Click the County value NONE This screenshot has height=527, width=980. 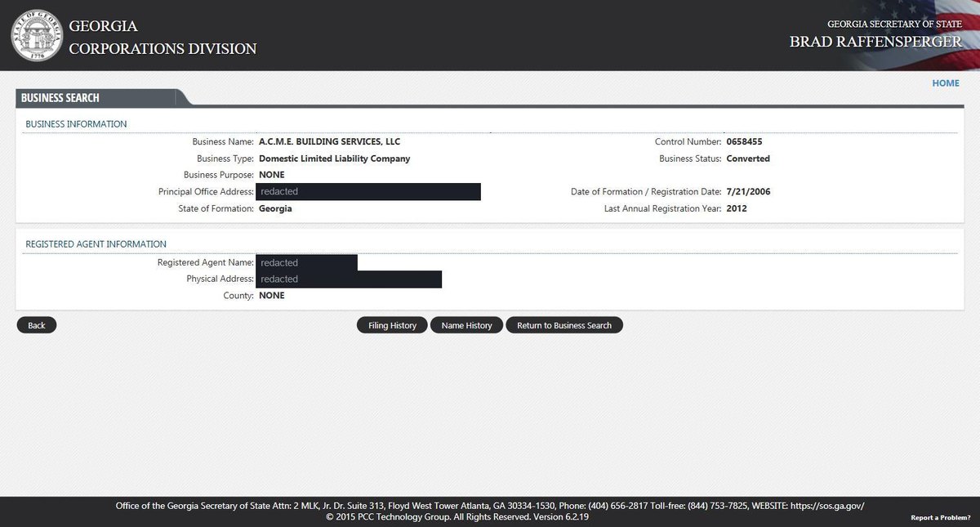coord(272,296)
